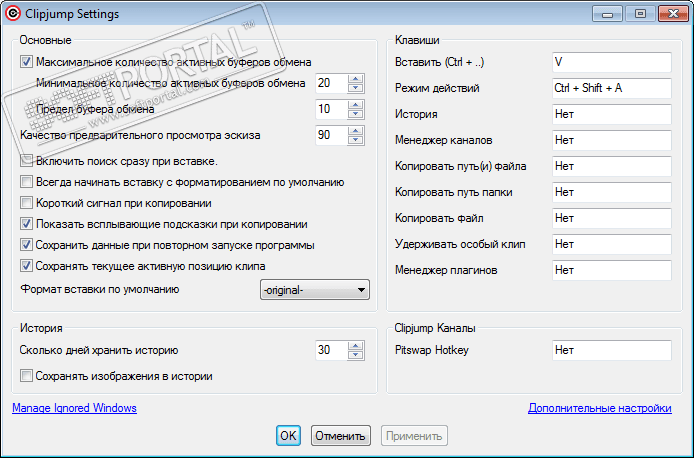Viewport: 694px width, 458px height.
Task: Click the history days field showing 30
Action: pos(331,350)
